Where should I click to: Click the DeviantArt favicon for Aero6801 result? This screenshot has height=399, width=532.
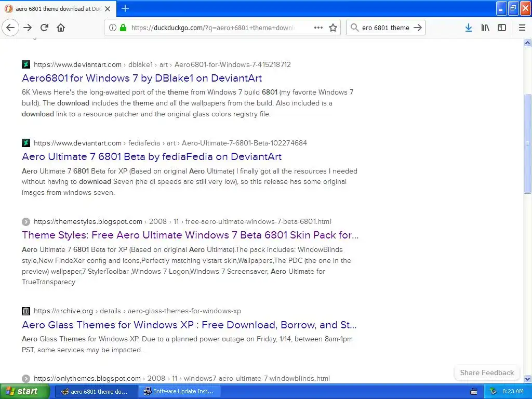click(x=26, y=64)
